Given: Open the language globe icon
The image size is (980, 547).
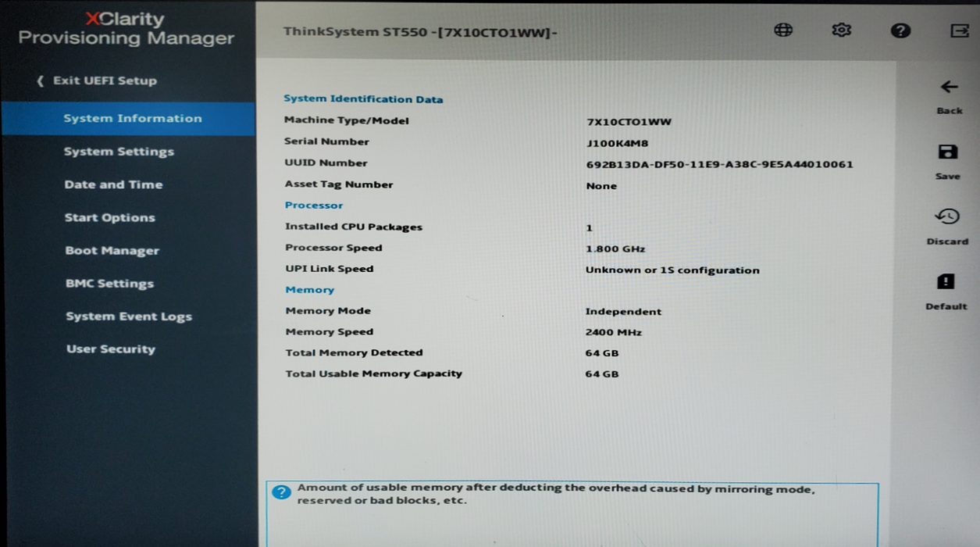Looking at the screenshot, I should 783,30.
